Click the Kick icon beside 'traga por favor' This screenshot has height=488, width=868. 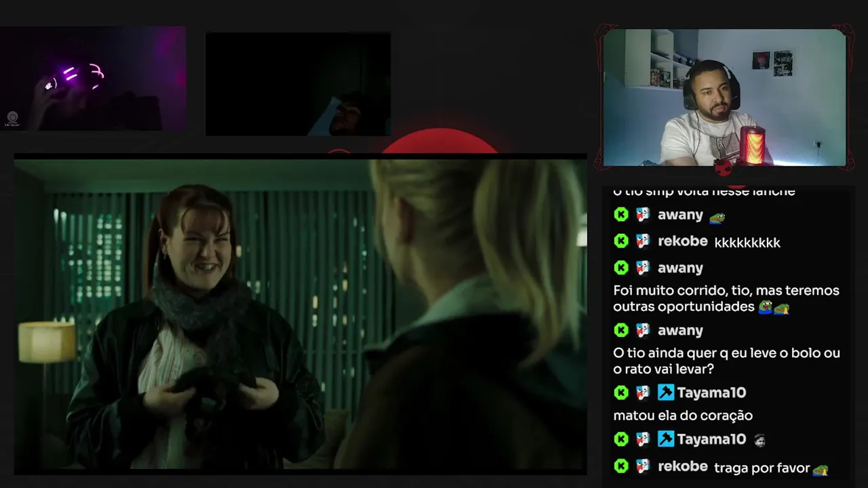pos(621,466)
